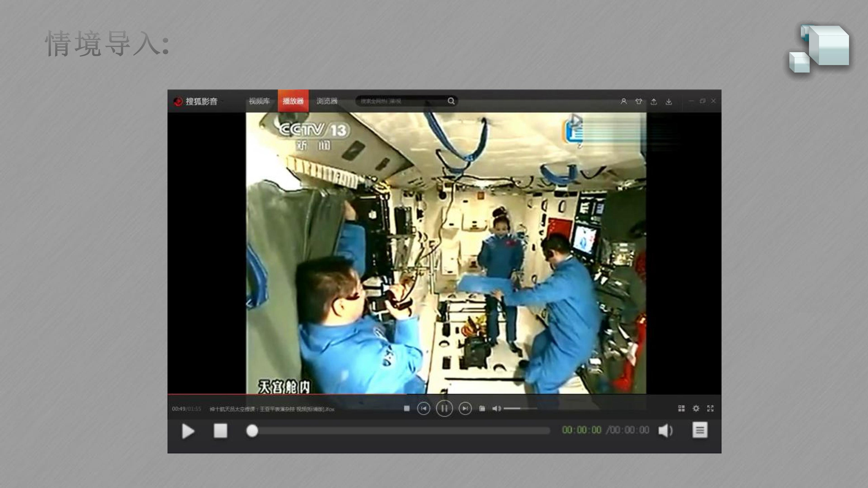Open file folder icon beside volume
Viewport: 868px width, 488px height.
pos(482,408)
